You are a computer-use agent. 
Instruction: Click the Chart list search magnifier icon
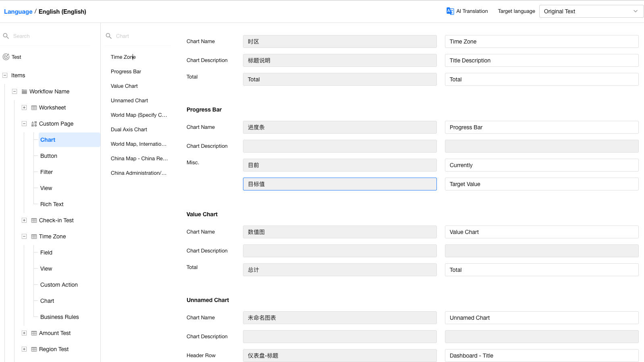(x=109, y=36)
